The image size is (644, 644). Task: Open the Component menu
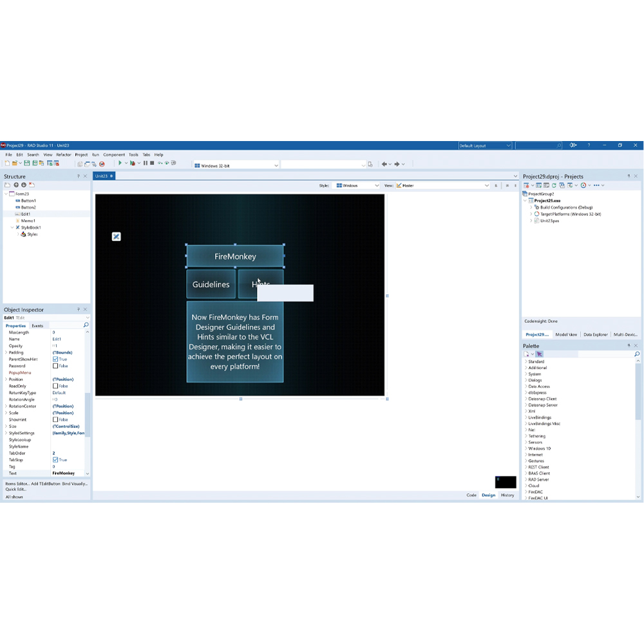(x=114, y=155)
